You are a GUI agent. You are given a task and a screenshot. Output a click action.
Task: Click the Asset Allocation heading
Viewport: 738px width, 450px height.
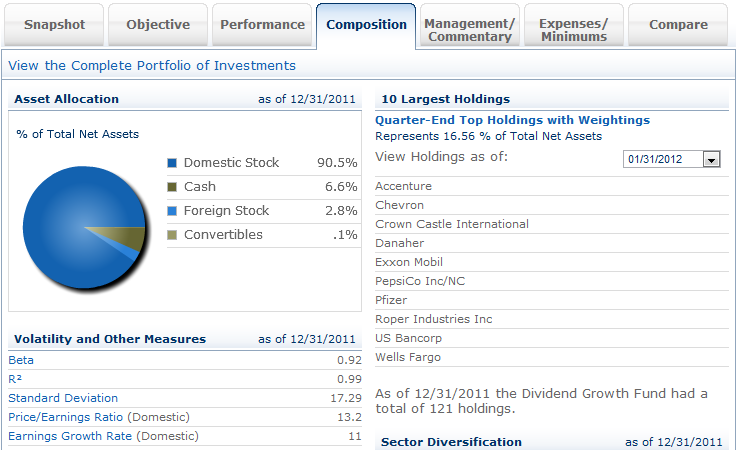pos(66,99)
